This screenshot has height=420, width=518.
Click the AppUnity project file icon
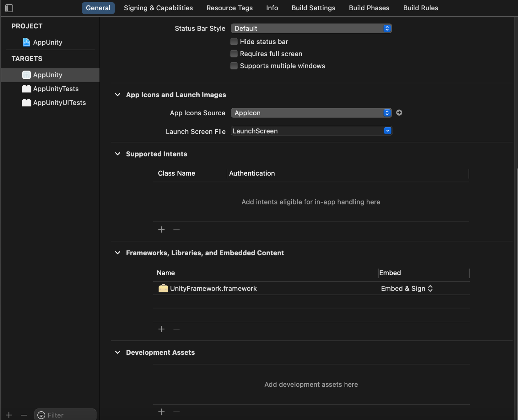click(x=26, y=42)
